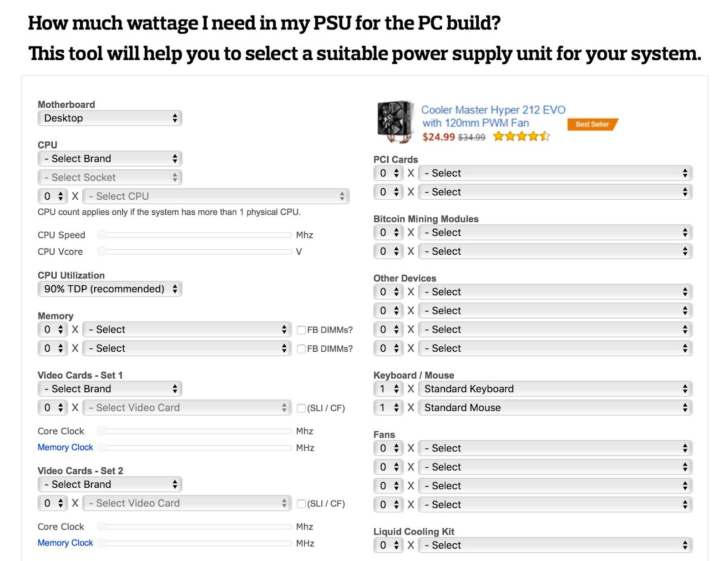The height and width of the screenshot is (561, 728).
Task: Open the Motherboard Desktop dropdown
Action: point(110,118)
